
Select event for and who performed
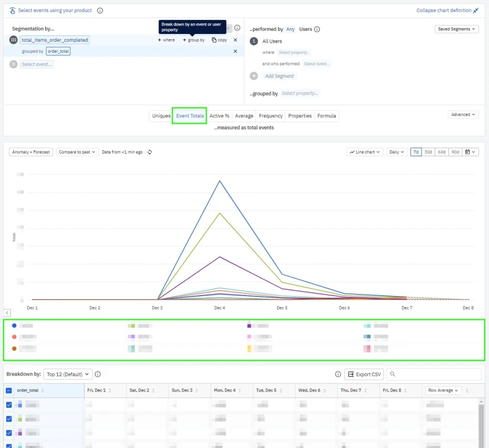[317, 64]
